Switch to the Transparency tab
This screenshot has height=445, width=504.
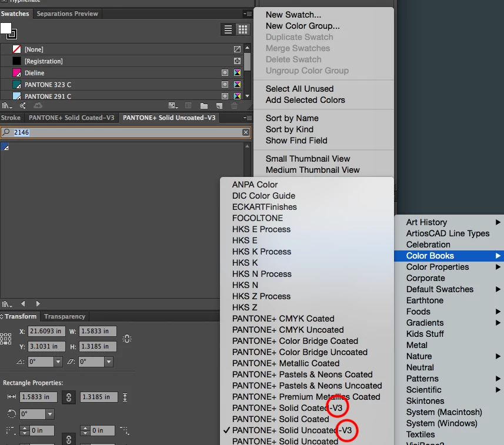pos(65,316)
